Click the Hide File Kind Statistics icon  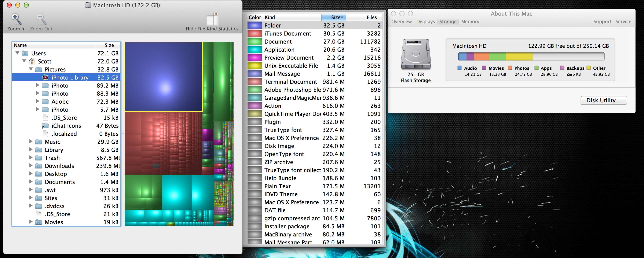(212, 19)
